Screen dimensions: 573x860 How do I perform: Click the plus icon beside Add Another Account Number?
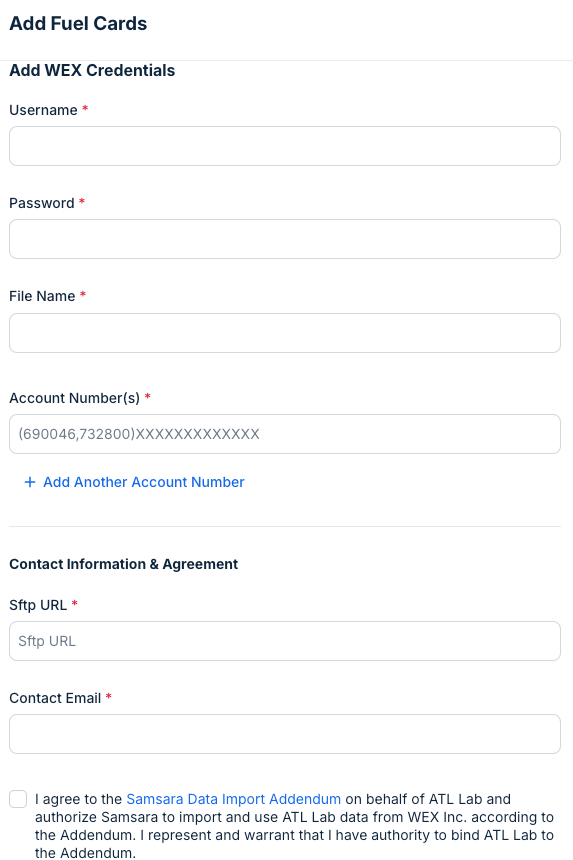tap(30, 482)
